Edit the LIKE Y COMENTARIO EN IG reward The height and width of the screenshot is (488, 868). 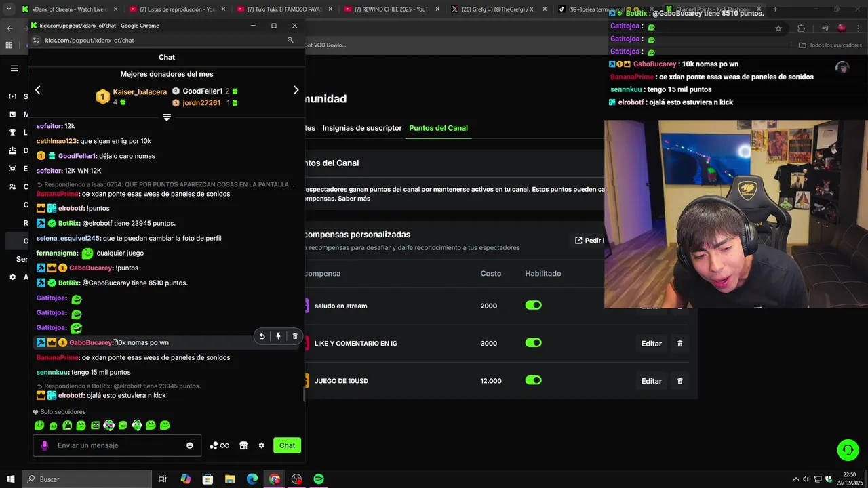coord(652,344)
